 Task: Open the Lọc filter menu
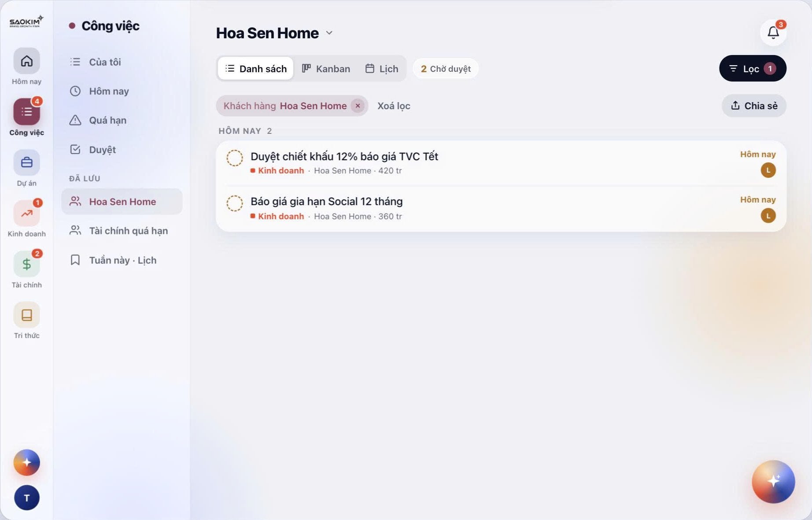click(753, 68)
